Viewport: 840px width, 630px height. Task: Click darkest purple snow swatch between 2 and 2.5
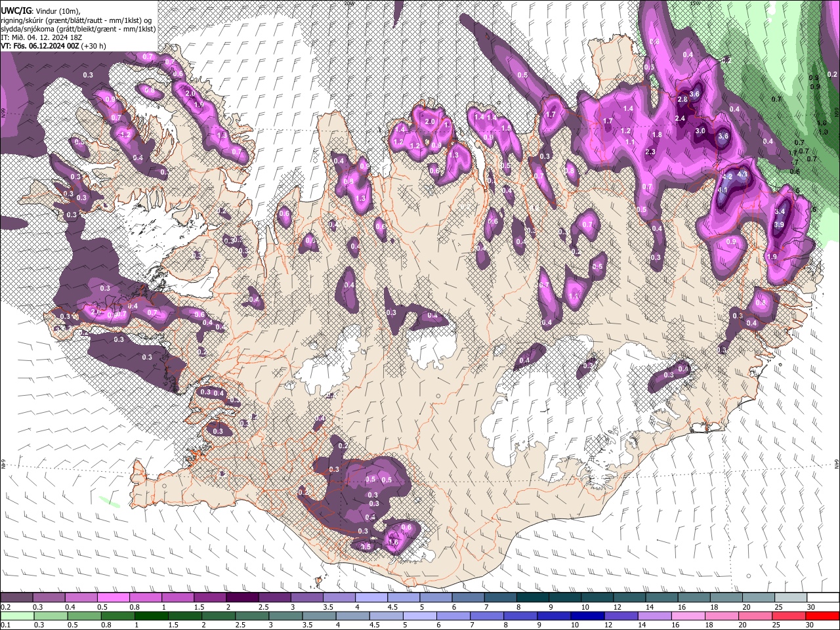pyautogui.click(x=242, y=598)
